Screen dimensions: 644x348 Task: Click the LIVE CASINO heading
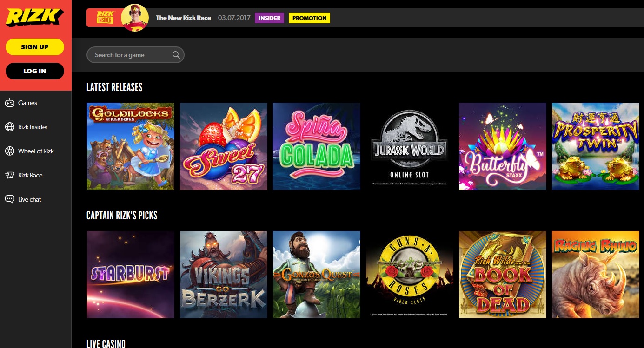coord(106,343)
